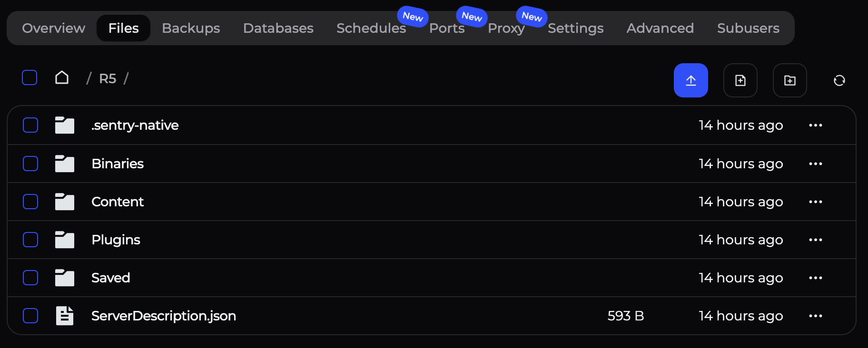Image resolution: width=868 pixels, height=348 pixels.
Task: Refresh the file list
Action: [x=839, y=80]
